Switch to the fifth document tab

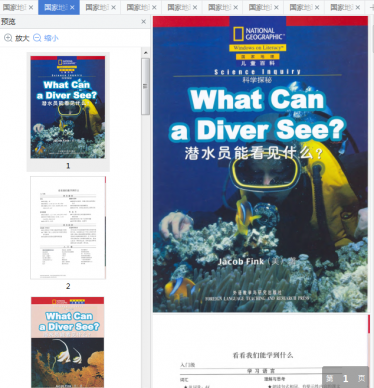(x=179, y=7)
